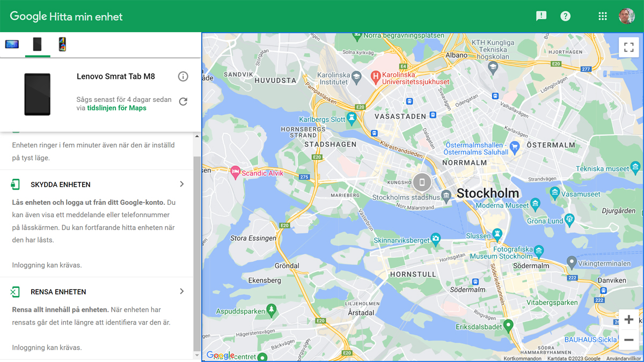
Task: Click the Lenovo tablet thumbnail image
Action: (37, 94)
